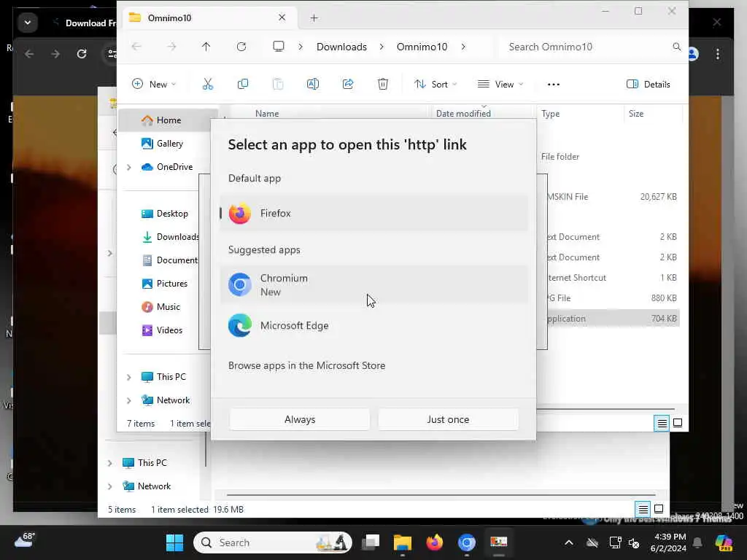The height and width of the screenshot is (560, 747).
Task: Select Chromium in suggested apps
Action: tap(373, 285)
